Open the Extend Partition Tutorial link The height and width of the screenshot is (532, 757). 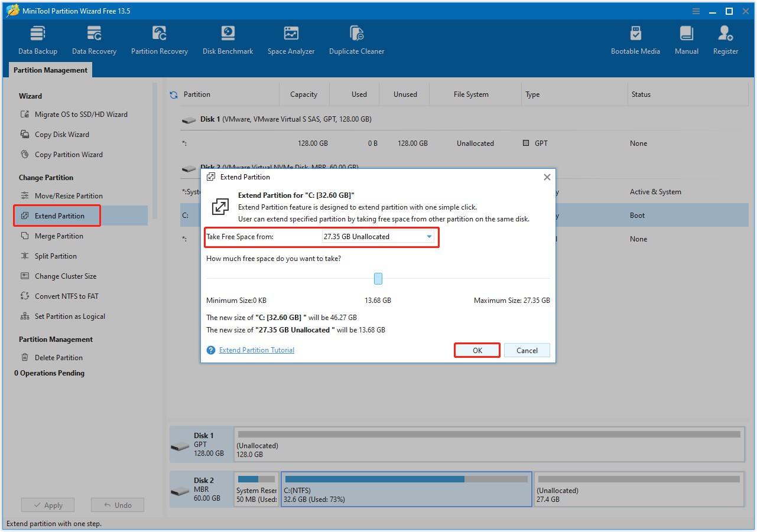[256, 350]
